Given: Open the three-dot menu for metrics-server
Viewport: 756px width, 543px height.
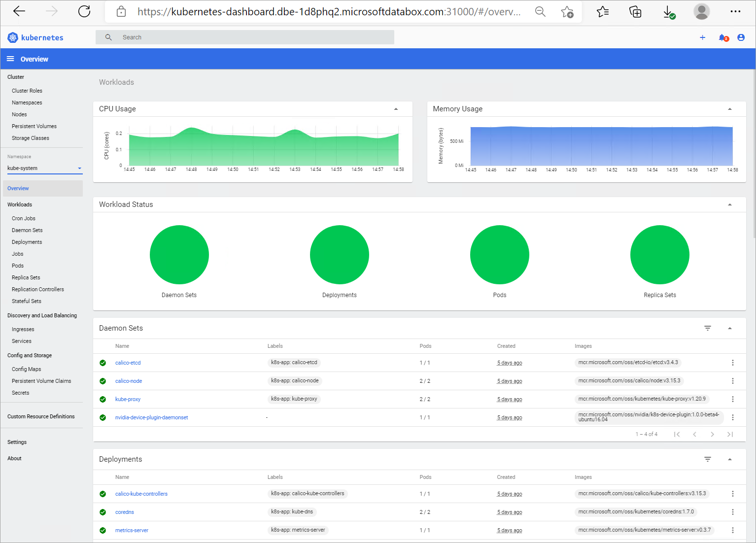Looking at the screenshot, I should click(732, 530).
